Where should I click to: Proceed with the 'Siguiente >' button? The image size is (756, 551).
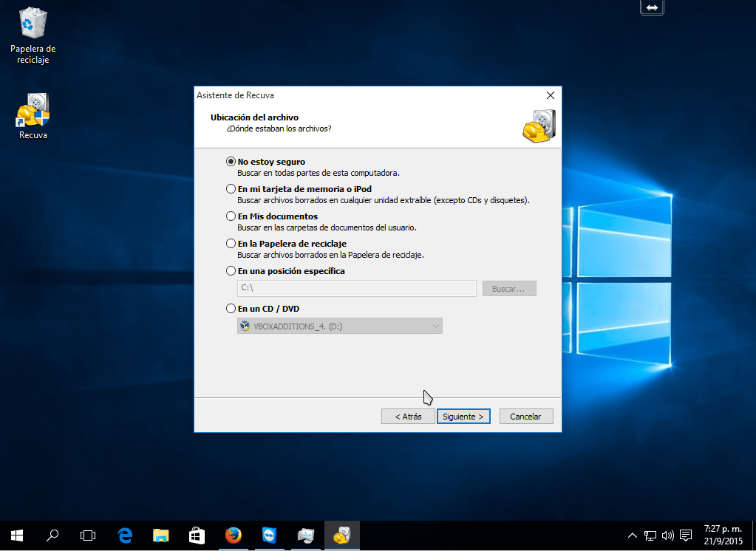click(x=463, y=417)
